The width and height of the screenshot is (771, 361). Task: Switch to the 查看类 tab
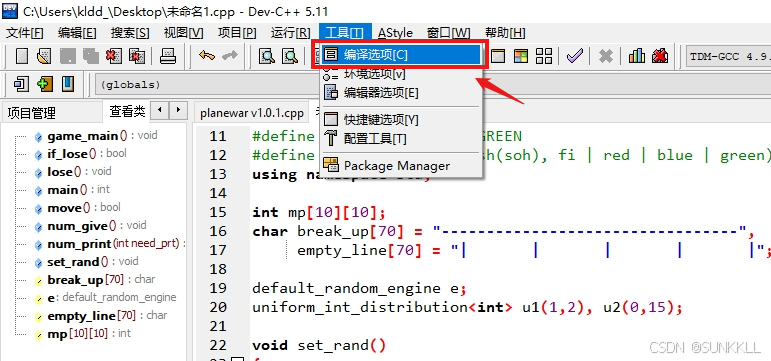[127, 112]
